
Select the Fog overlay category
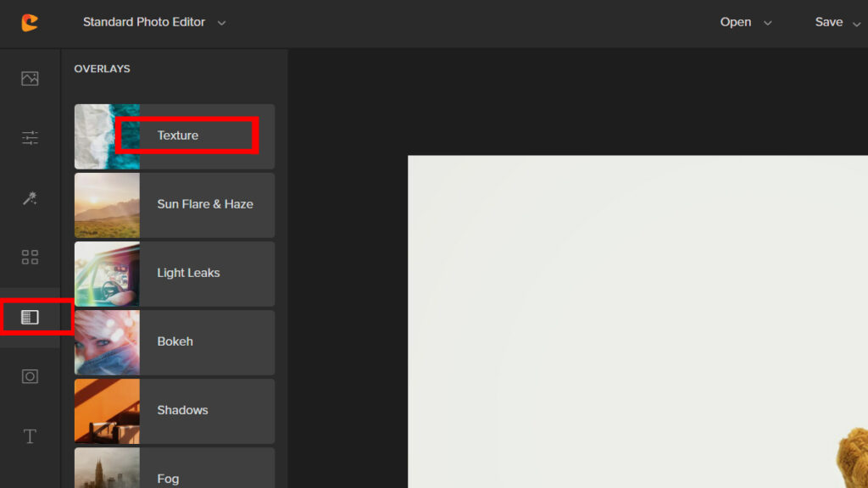(x=168, y=478)
